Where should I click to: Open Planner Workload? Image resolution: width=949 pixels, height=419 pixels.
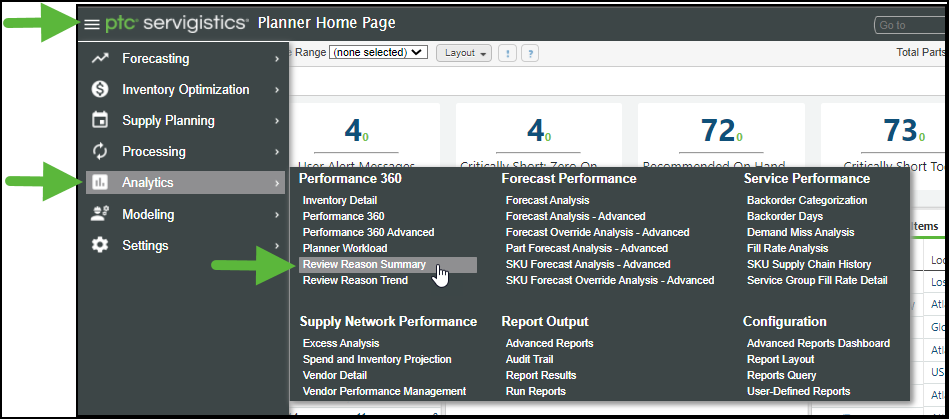pyautogui.click(x=345, y=248)
